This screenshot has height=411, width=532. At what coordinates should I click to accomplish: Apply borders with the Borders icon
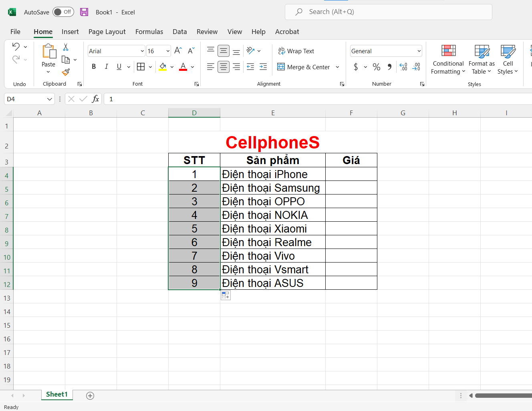pyautogui.click(x=141, y=67)
